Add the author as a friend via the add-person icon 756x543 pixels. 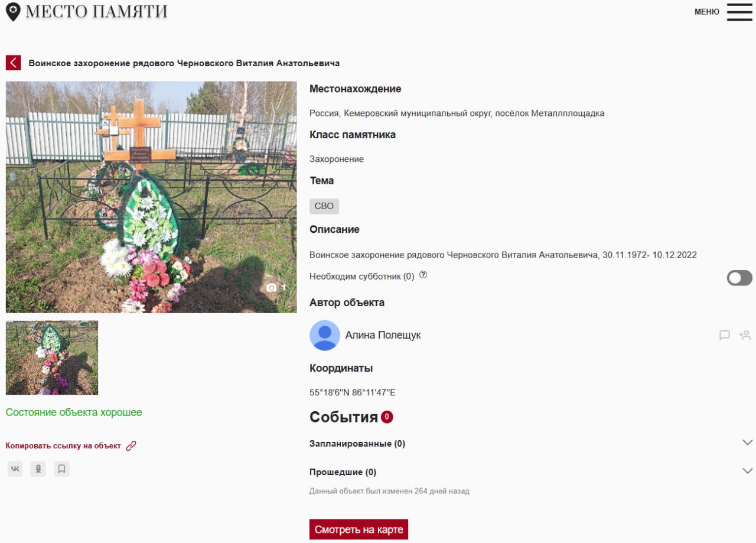[745, 335]
